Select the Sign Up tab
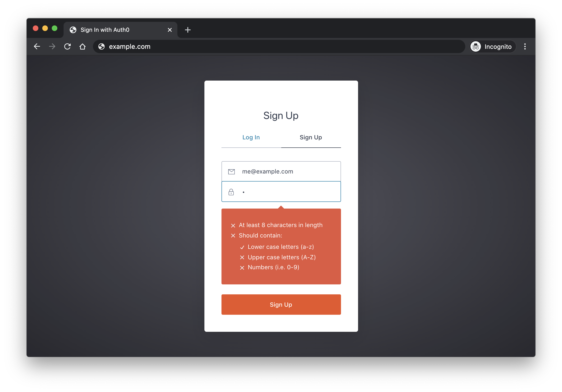The image size is (562, 392). coord(310,137)
